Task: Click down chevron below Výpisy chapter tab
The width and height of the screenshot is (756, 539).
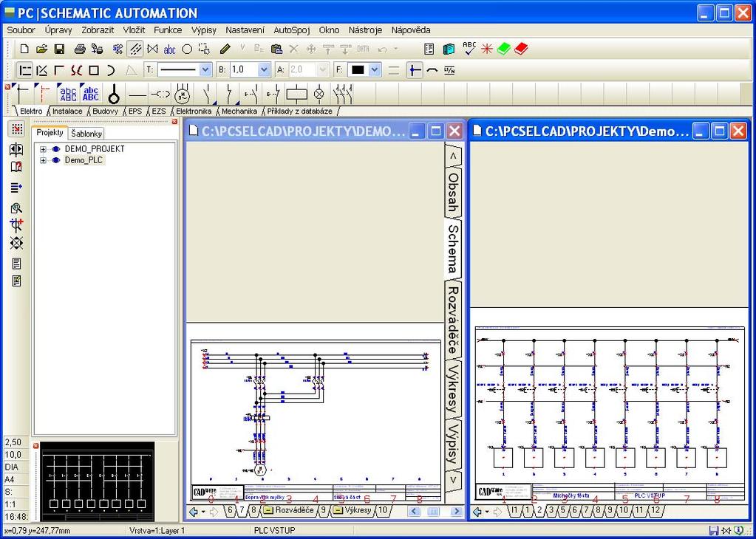Action: coord(453,481)
